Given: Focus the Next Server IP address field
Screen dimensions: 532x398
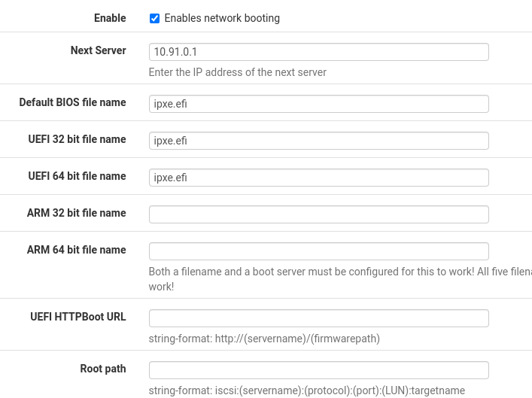Looking at the screenshot, I should tap(318, 52).
